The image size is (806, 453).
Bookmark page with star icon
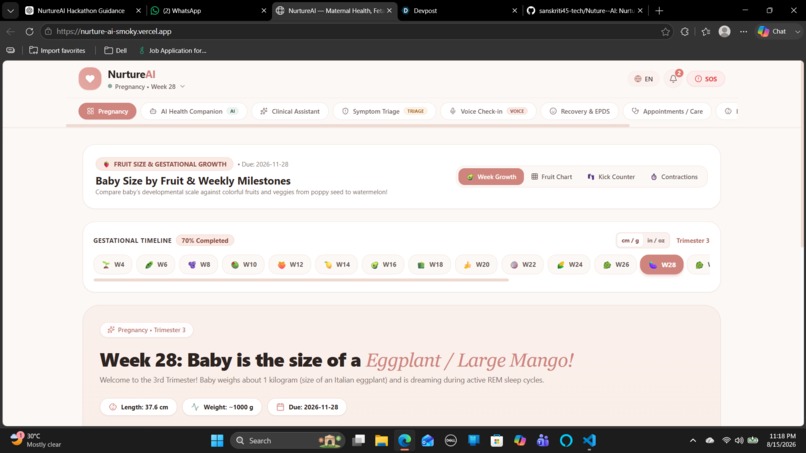(666, 31)
